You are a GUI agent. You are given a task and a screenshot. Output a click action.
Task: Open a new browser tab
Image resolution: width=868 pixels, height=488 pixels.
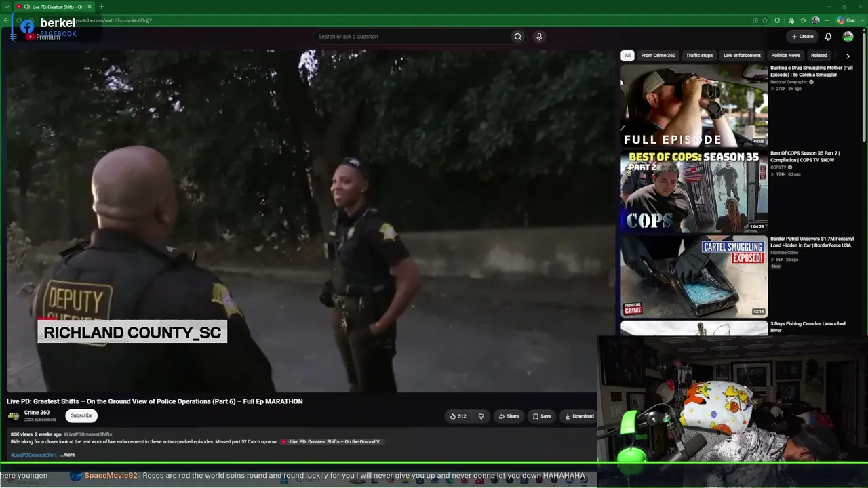102,7
